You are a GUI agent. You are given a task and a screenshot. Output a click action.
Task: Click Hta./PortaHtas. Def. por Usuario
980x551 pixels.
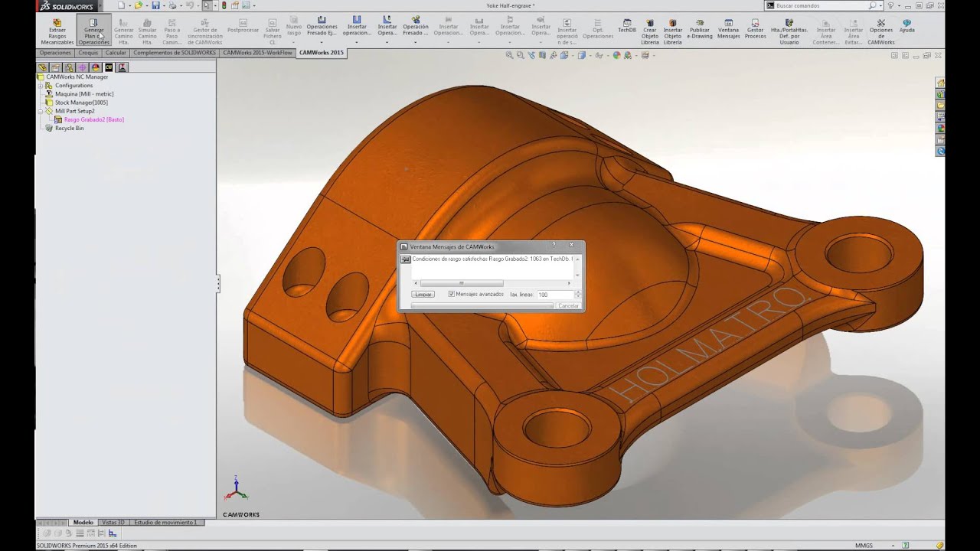point(789,31)
